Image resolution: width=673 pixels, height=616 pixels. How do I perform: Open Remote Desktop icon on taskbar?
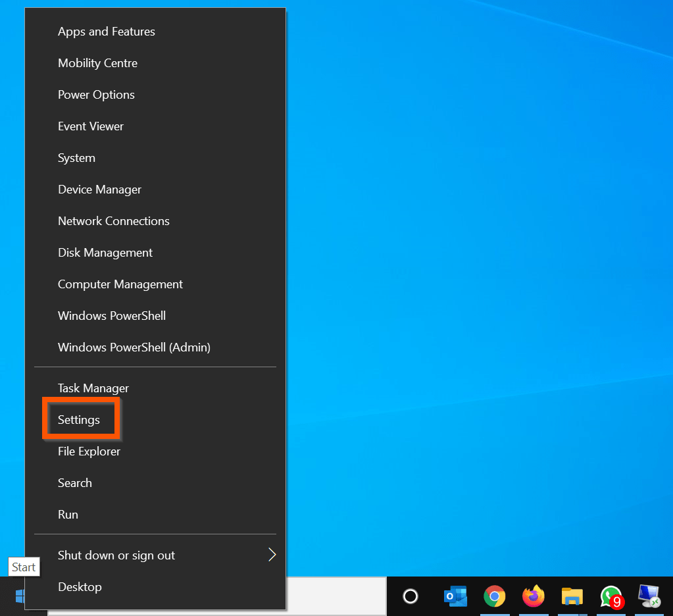(649, 596)
